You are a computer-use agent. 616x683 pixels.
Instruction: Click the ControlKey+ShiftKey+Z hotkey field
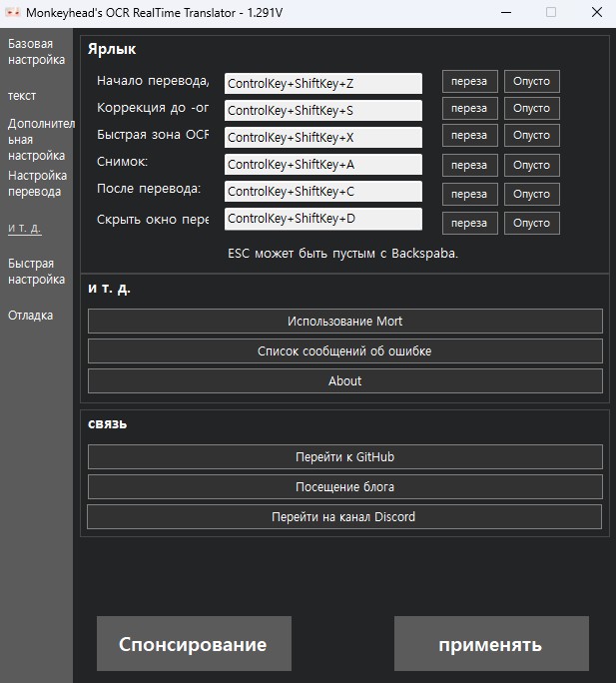coord(323,83)
